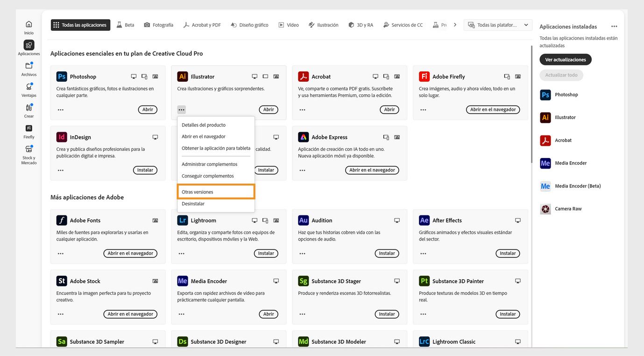Switch to the Fotografía tab
Viewport: 644px width, 356px height.
click(x=159, y=25)
